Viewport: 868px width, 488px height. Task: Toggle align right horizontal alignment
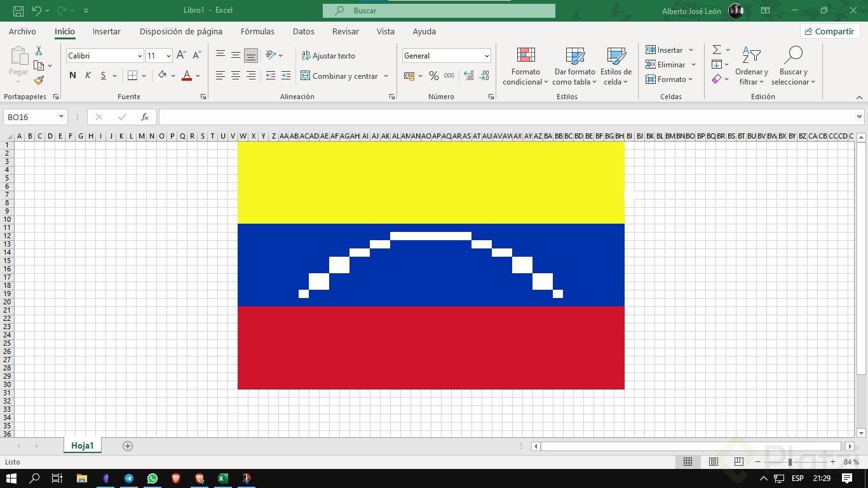251,76
